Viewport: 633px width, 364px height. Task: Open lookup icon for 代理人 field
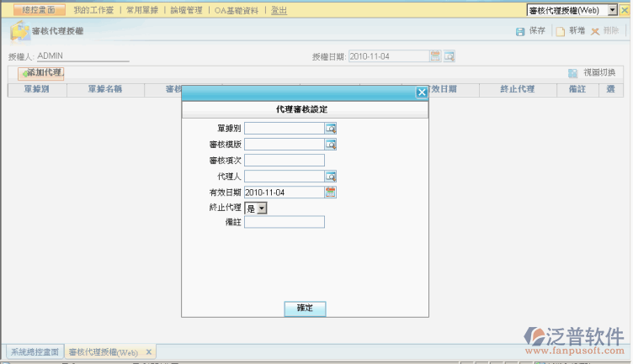point(331,177)
